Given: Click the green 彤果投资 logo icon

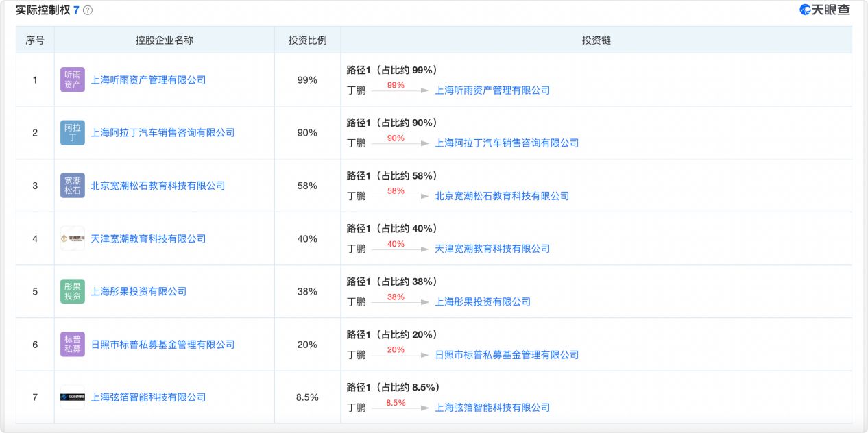Looking at the screenshot, I should pyautogui.click(x=72, y=291).
